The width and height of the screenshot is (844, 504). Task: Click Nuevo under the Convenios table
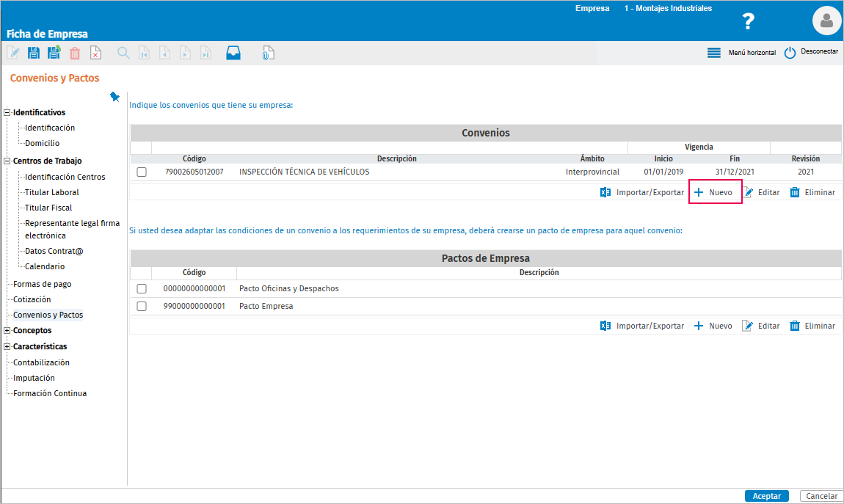pyautogui.click(x=713, y=192)
